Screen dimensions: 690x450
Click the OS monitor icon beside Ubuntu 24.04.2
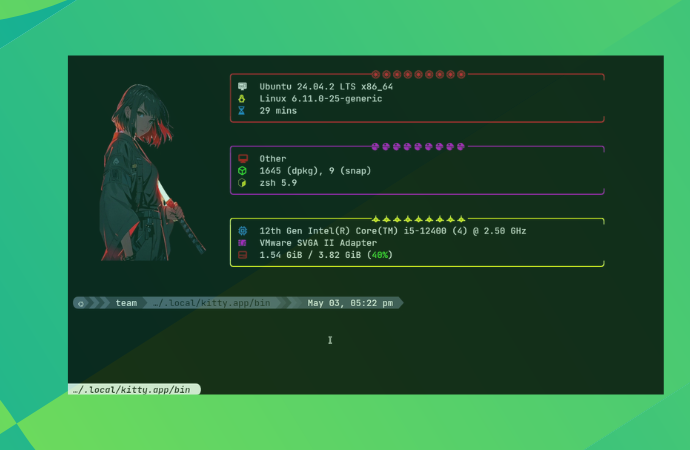pyautogui.click(x=242, y=86)
